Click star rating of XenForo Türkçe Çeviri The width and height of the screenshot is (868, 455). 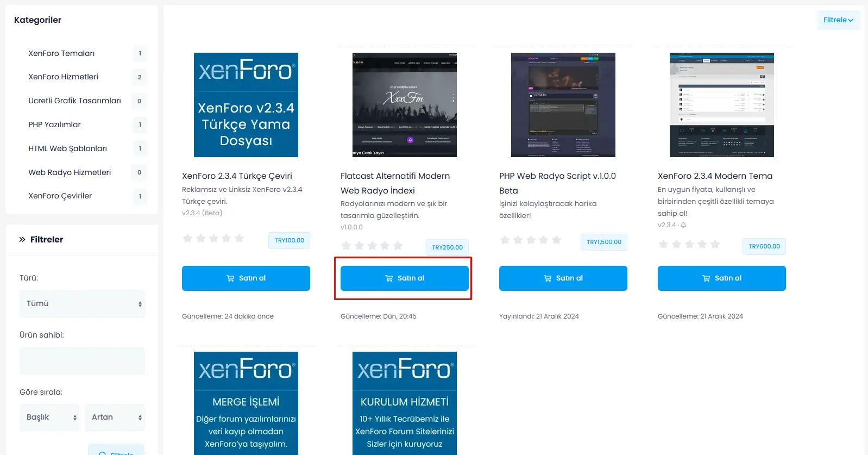click(x=213, y=238)
